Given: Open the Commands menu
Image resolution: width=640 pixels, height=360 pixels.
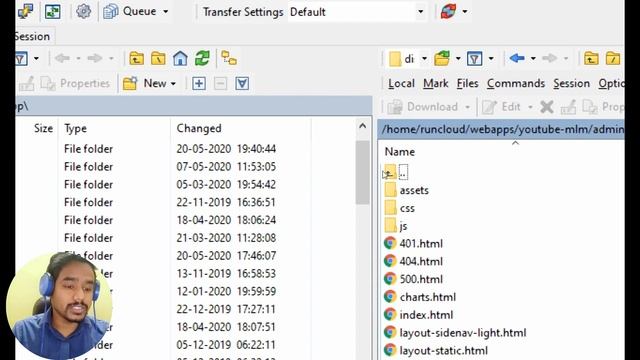Looking at the screenshot, I should click(x=516, y=84).
